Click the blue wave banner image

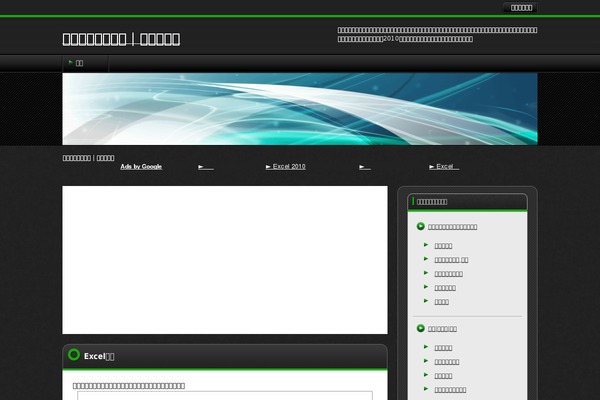300,109
